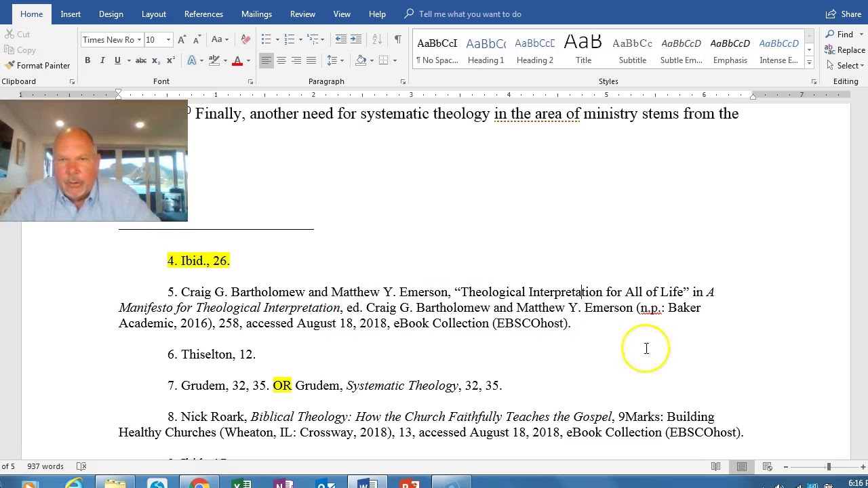Viewport: 868px width, 488px height.
Task: Switch to Web Layout view
Action: pos(767,466)
